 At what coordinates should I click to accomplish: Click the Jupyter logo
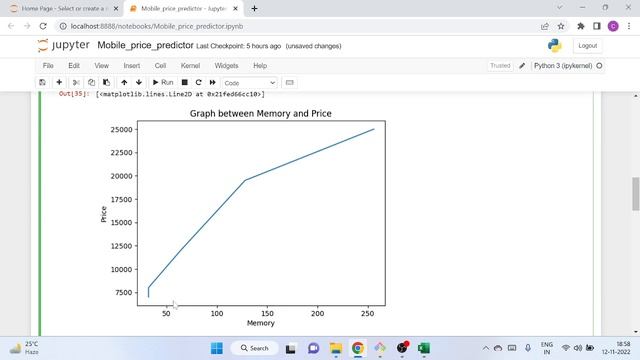(x=63, y=45)
